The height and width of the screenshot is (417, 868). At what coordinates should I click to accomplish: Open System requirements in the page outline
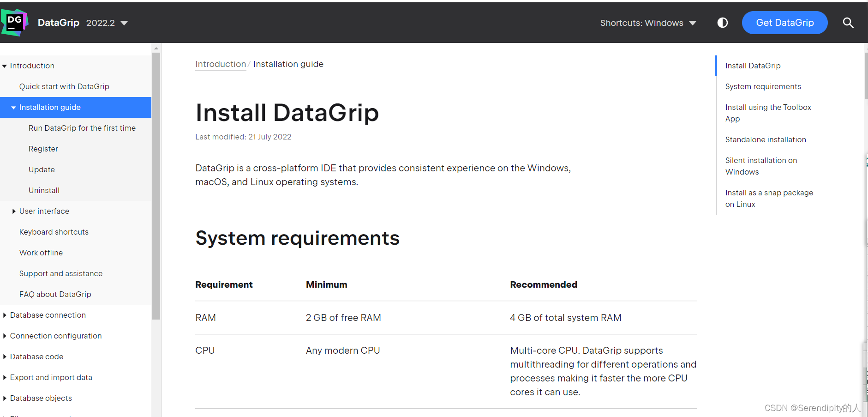[x=763, y=86]
